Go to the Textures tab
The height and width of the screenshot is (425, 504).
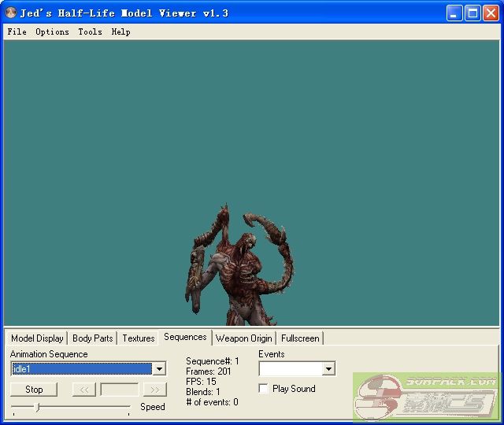pos(139,338)
